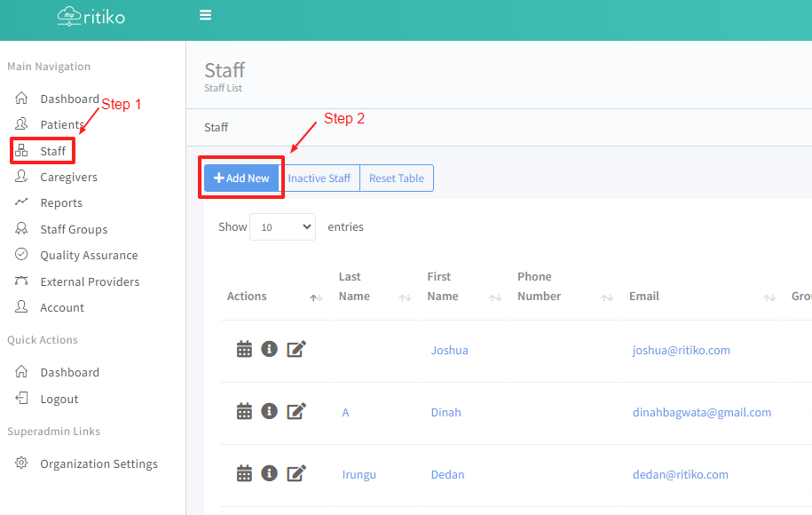The height and width of the screenshot is (515, 812).
Task: Open calendar icon for Irungu Dedan
Action: 244,473
